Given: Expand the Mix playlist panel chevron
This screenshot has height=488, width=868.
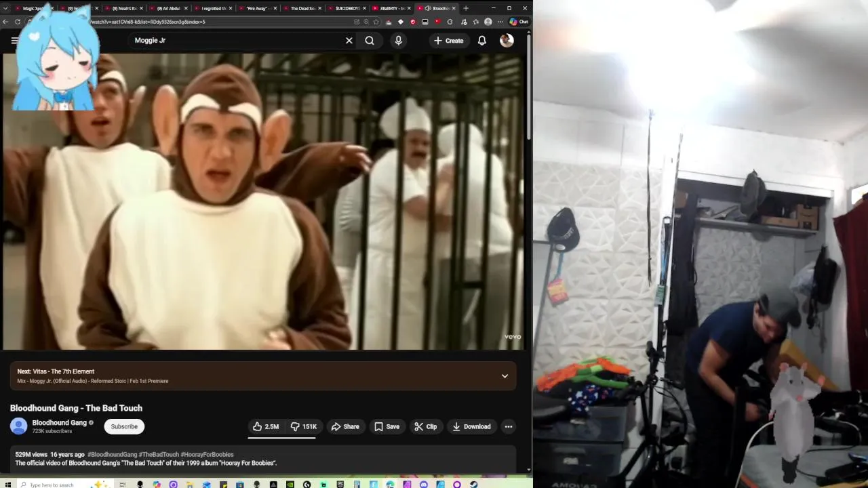Looking at the screenshot, I should click(505, 376).
